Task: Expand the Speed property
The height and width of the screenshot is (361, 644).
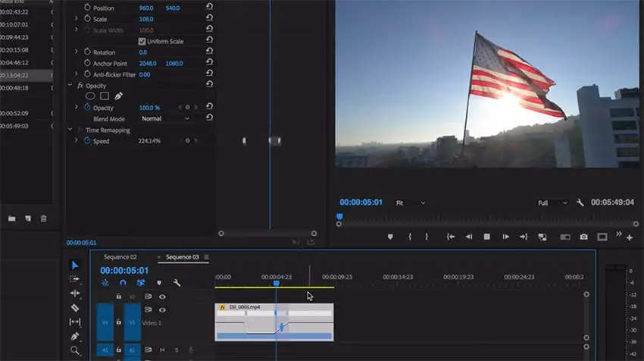Action: (x=76, y=140)
